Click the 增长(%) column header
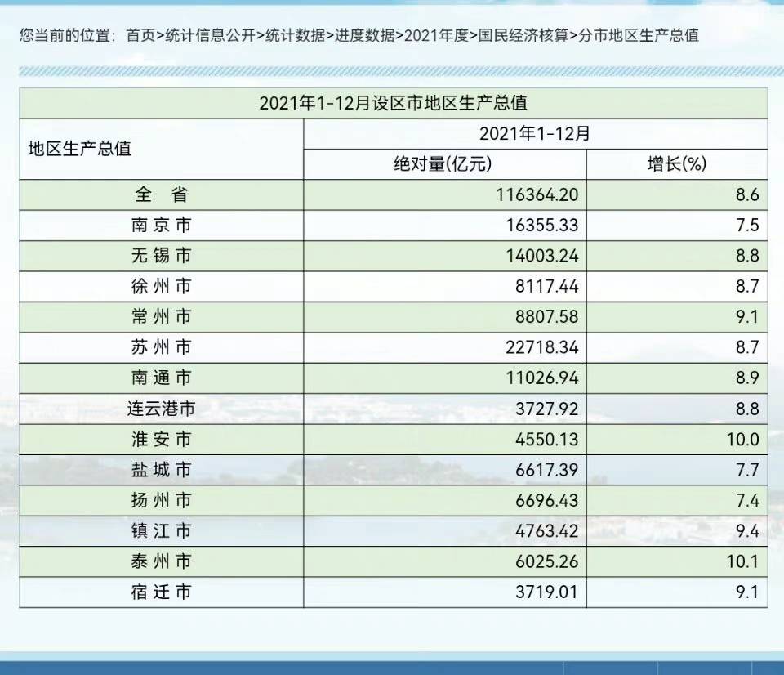 tap(676, 163)
